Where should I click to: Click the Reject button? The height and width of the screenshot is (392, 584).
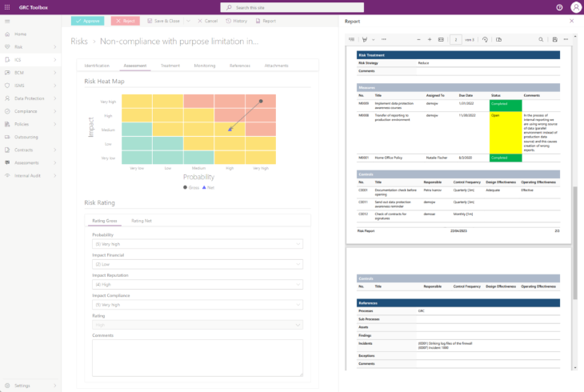(x=125, y=21)
